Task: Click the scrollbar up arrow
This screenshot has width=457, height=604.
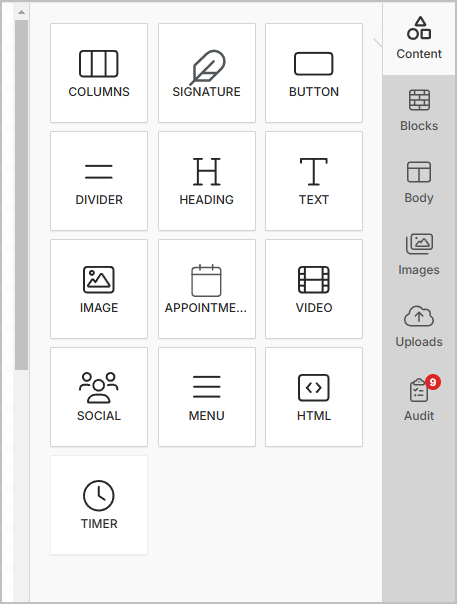Action: [x=22, y=12]
